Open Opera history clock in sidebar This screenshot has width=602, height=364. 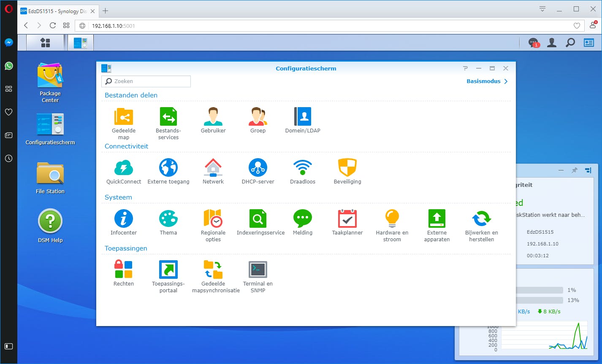8,159
